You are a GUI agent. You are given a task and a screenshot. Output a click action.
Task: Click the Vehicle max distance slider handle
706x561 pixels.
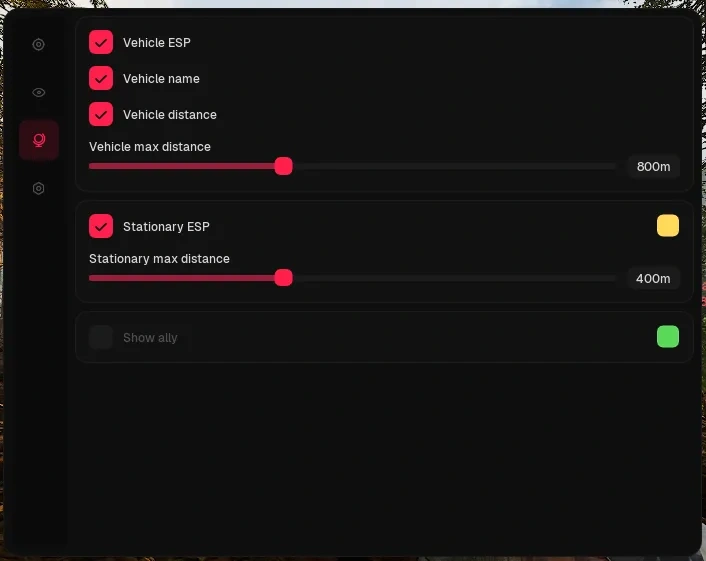pos(284,166)
